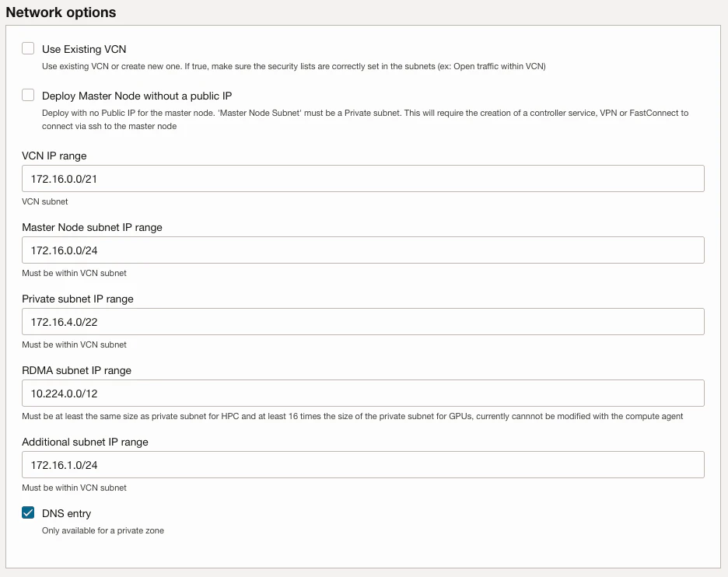This screenshot has width=728, height=577.
Task: Click into Master Node subnet IP range field
Action: 362,250
